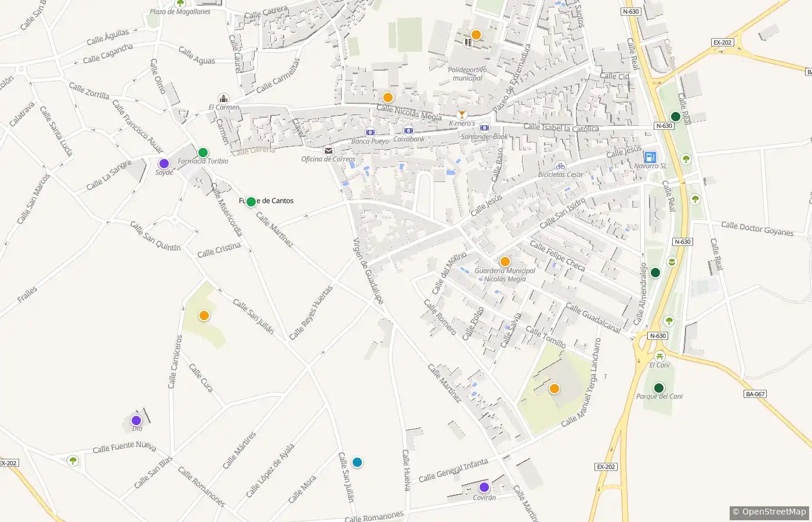Click the El Carmen church icon
This screenshot has width=812, height=522.
[223, 99]
